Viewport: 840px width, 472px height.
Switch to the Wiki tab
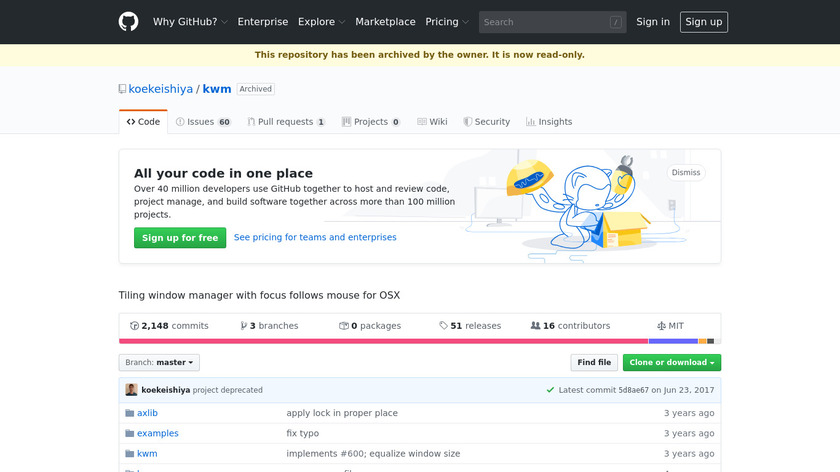[x=432, y=122]
